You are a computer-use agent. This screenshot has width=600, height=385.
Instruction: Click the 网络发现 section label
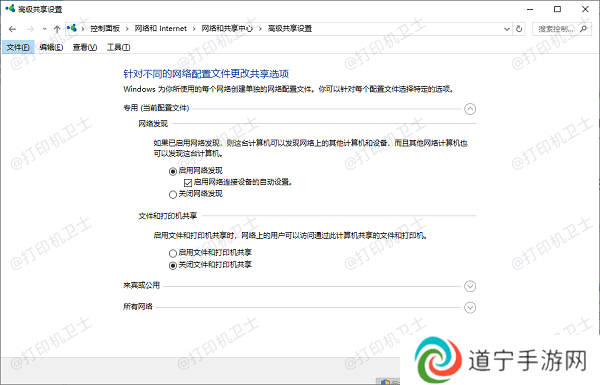[153, 124]
